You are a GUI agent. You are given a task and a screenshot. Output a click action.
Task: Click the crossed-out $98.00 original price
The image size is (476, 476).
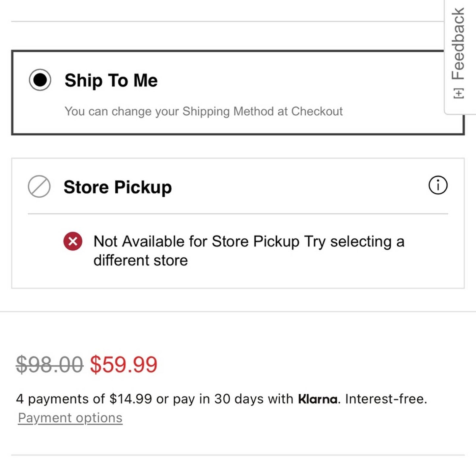(49, 365)
